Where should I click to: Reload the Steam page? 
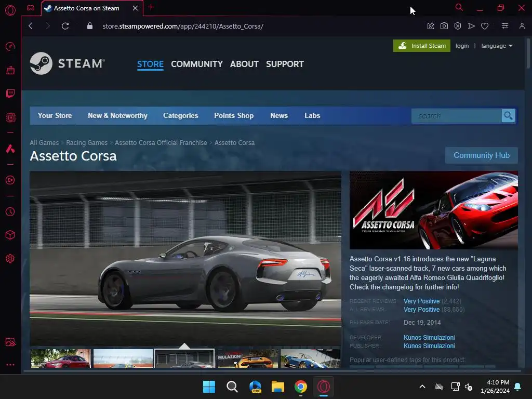[65, 26]
